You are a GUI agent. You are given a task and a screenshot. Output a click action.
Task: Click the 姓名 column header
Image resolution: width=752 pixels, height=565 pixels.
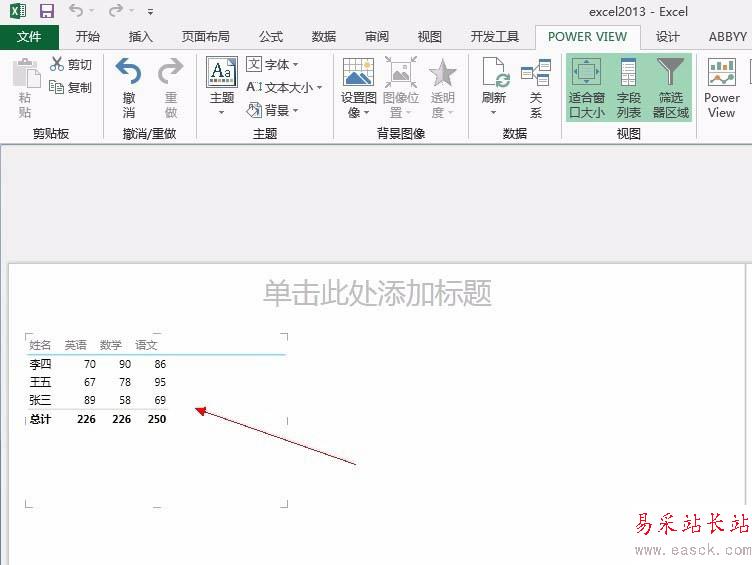click(40, 345)
